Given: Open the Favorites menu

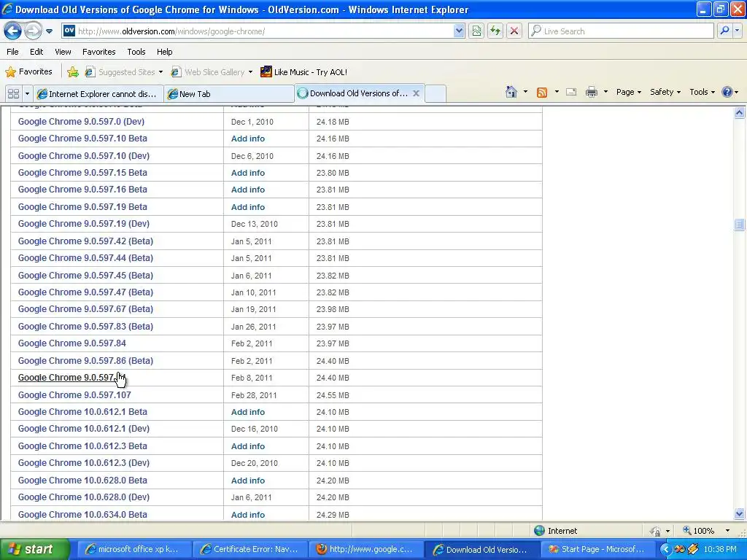Looking at the screenshot, I should click(x=98, y=52).
